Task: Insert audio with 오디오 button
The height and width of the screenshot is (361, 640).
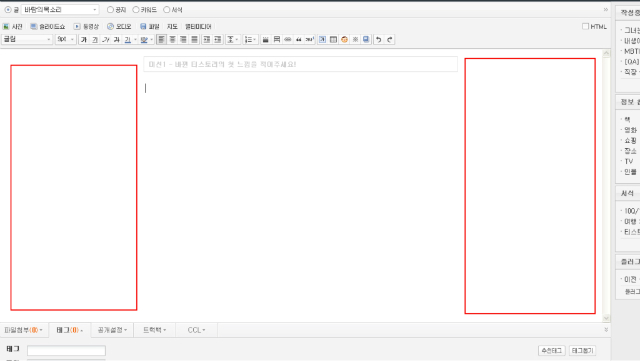Action: 119,27
